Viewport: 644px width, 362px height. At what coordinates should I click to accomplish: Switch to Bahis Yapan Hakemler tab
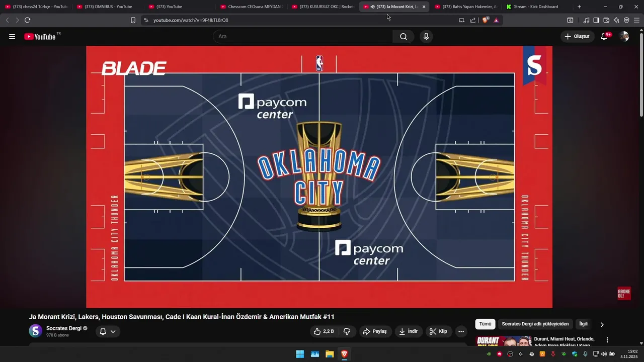(466, 7)
